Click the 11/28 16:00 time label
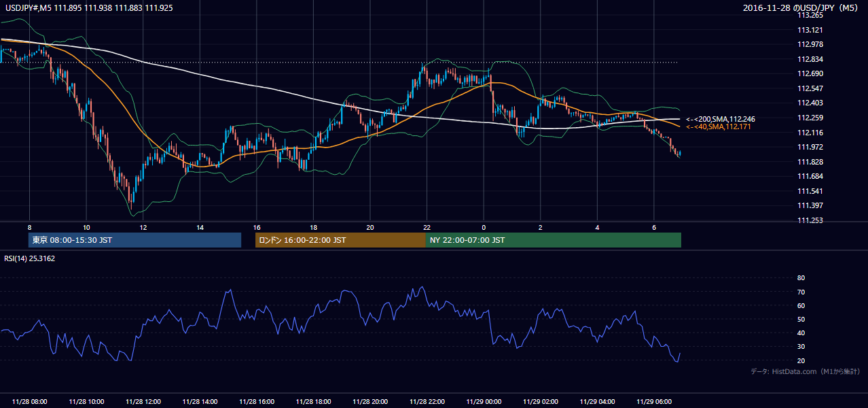The width and height of the screenshot is (868, 408). (257, 401)
